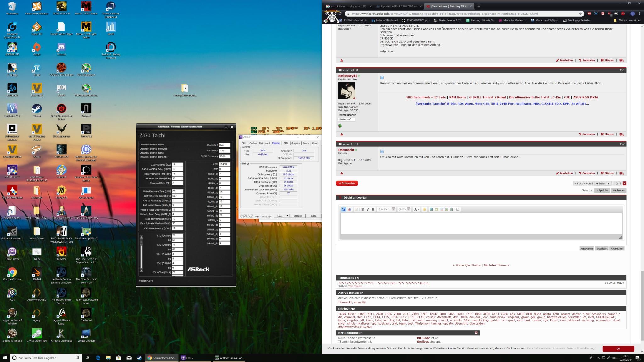Viewport: 644px width, 362px height.
Task: Insert a hyperlink via the globe icon
Action: point(431,210)
